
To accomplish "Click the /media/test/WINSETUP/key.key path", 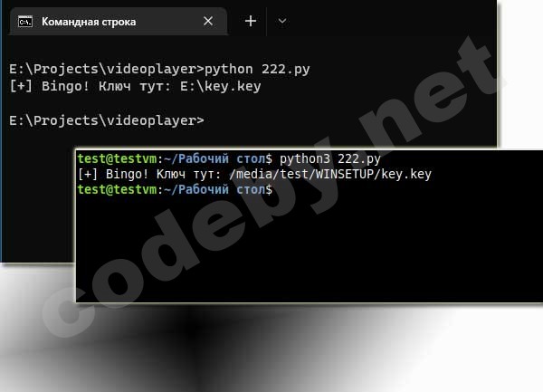I will click(330, 174).
